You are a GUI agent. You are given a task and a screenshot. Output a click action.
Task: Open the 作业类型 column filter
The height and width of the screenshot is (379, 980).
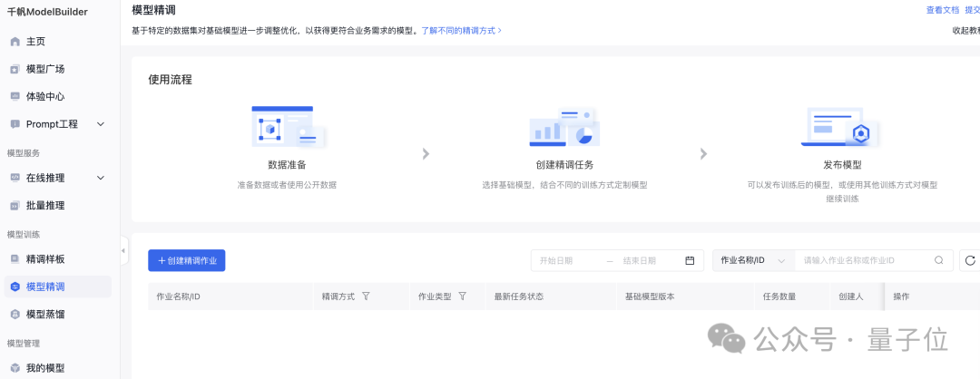[462, 296]
